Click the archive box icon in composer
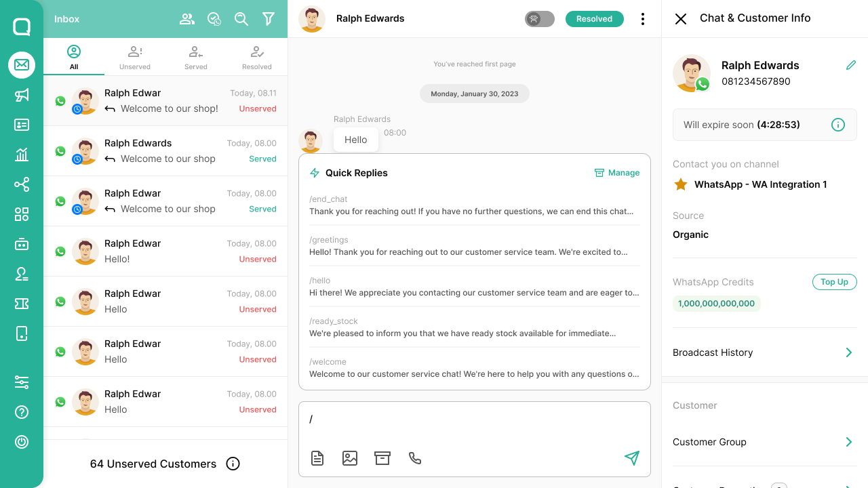The image size is (868, 488). 382,458
